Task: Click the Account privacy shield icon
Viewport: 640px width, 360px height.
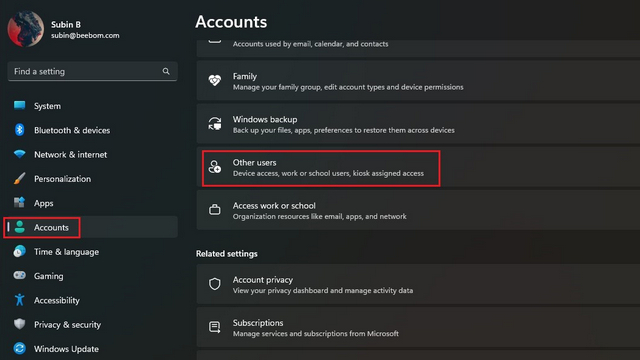Action: pos(215,284)
